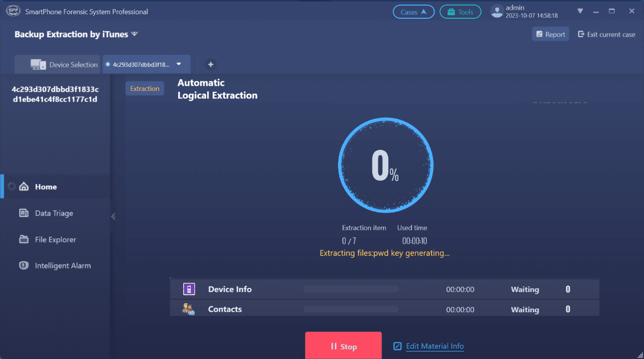Open the Cases dropdown
The image size is (644, 359).
(x=414, y=12)
